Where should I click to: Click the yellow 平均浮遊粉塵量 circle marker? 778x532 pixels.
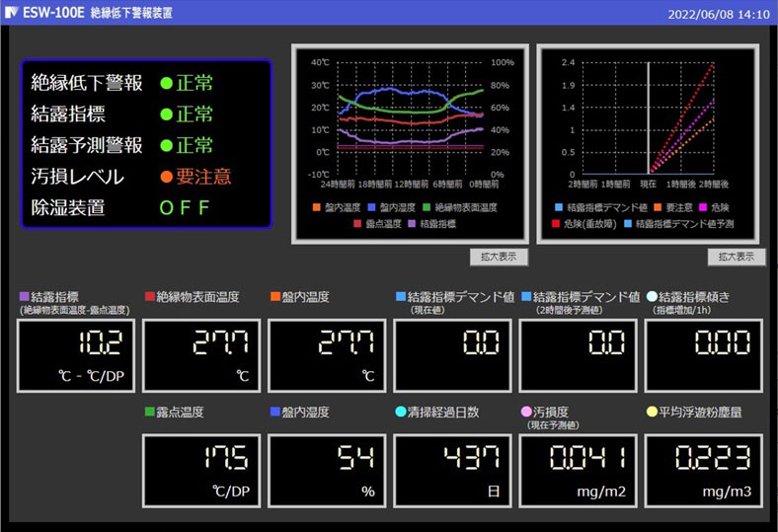[x=651, y=412]
